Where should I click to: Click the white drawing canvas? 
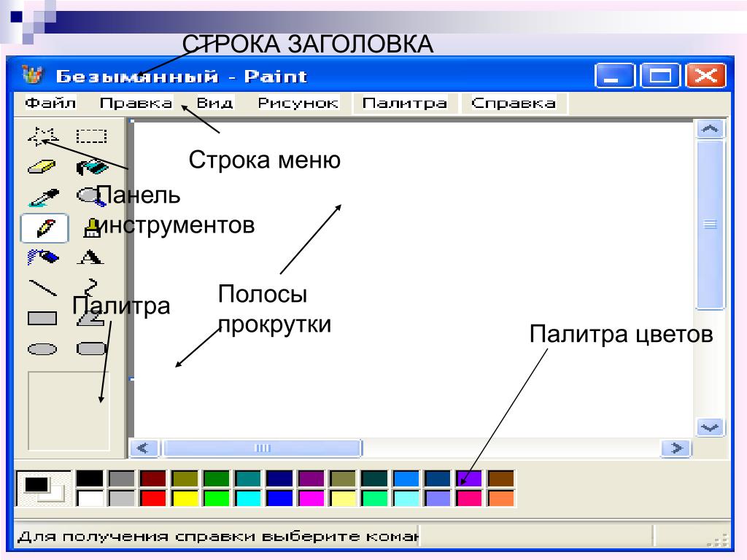click(x=413, y=279)
